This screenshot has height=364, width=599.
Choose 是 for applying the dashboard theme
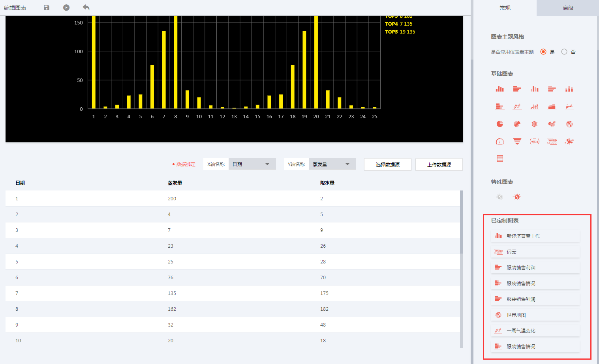point(543,52)
